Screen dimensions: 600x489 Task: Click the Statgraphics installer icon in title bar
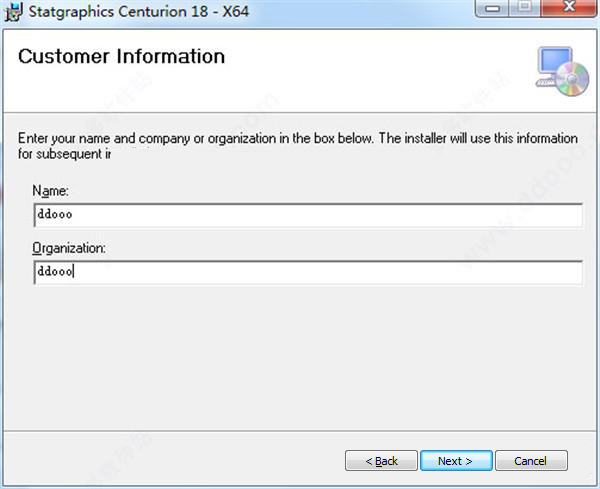coord(12,13)
